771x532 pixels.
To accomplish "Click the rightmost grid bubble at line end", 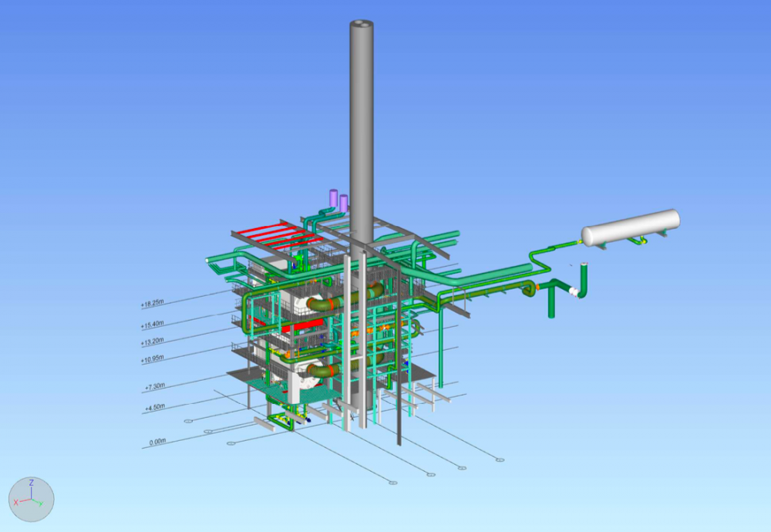I will click(x=500, y=460).
